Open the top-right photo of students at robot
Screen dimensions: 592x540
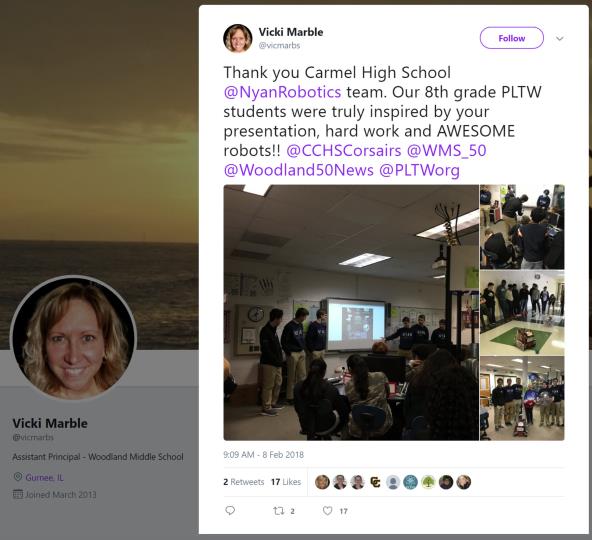coord(522,227)
